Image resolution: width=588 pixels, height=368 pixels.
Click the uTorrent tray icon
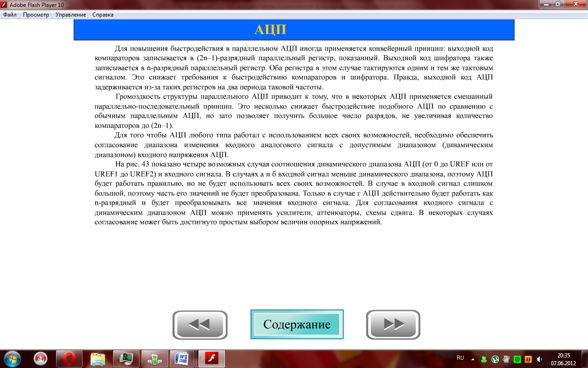tap(495, 359)
